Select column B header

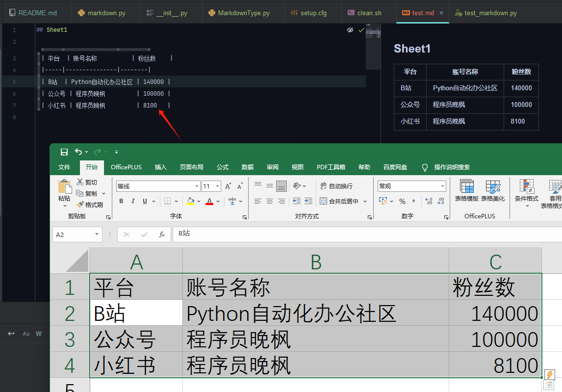[316, 262]
